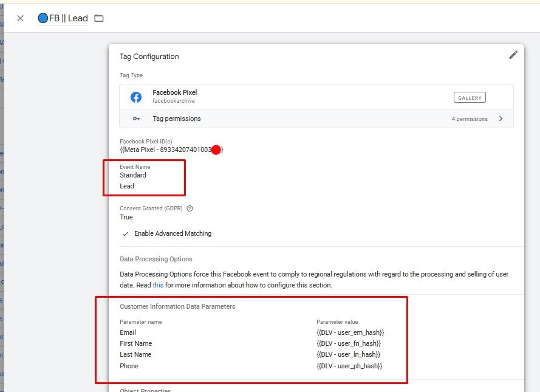Select the {{DLV - user_ph_hash}} value

tap(349, 366)
